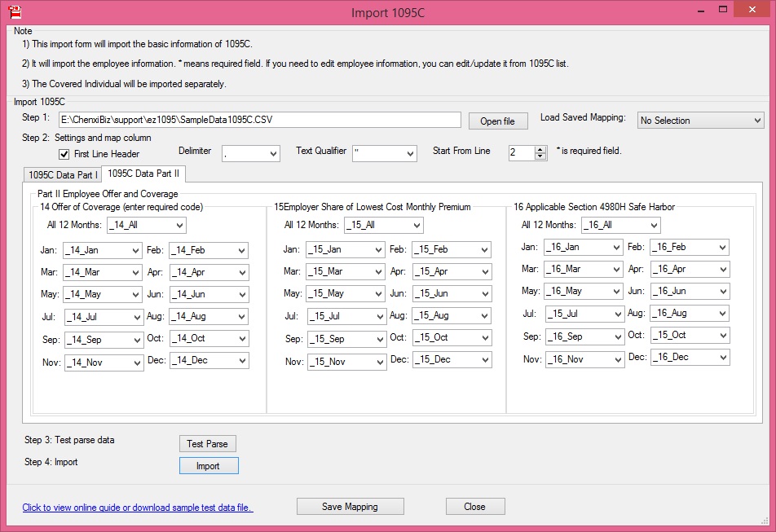Open the online guide sample data link
The image size is (776, 532).
click(x=138, y=508)
